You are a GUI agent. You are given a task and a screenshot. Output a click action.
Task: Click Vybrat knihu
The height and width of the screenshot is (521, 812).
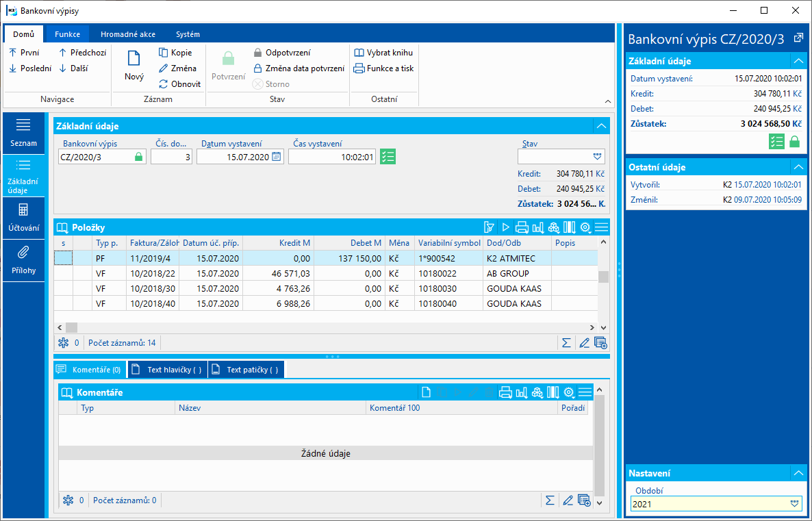[383, 52]
